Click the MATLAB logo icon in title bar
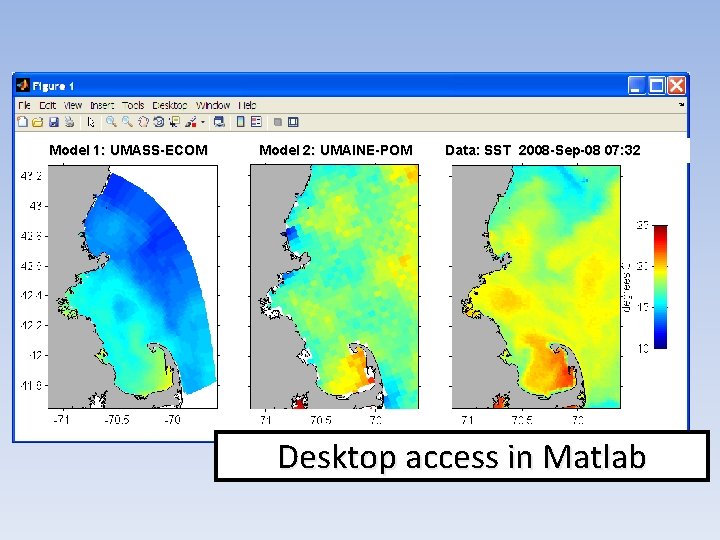 pos(22,85)
